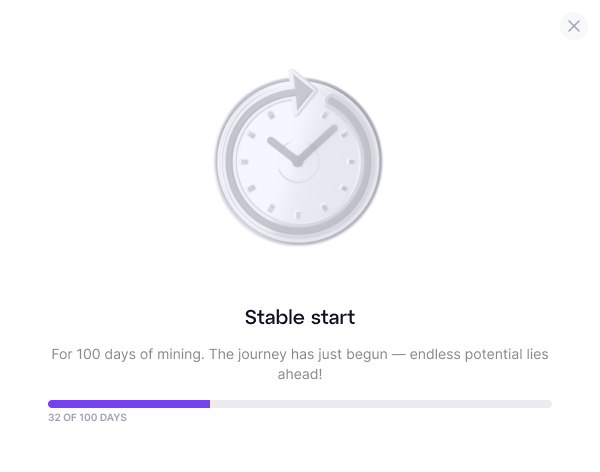Click the "Stable start" heading
This screenshot has width=600, height=472.
tap(300, 317)
